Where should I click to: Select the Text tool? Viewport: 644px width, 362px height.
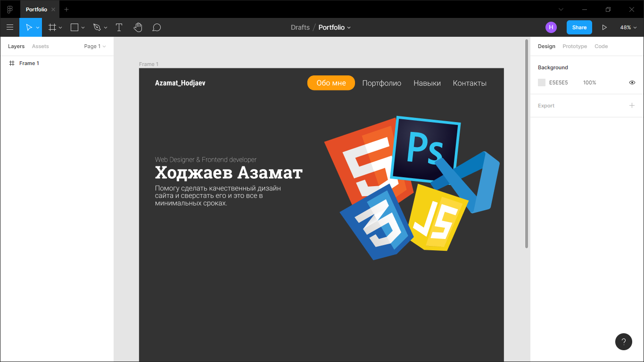tap(119, 27)
